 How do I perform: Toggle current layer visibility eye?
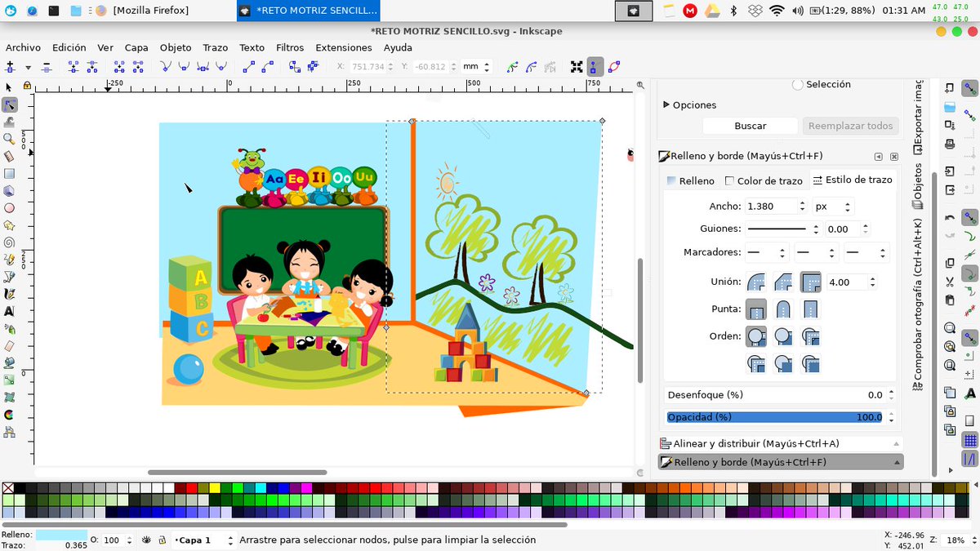click(x=147, y=540)
